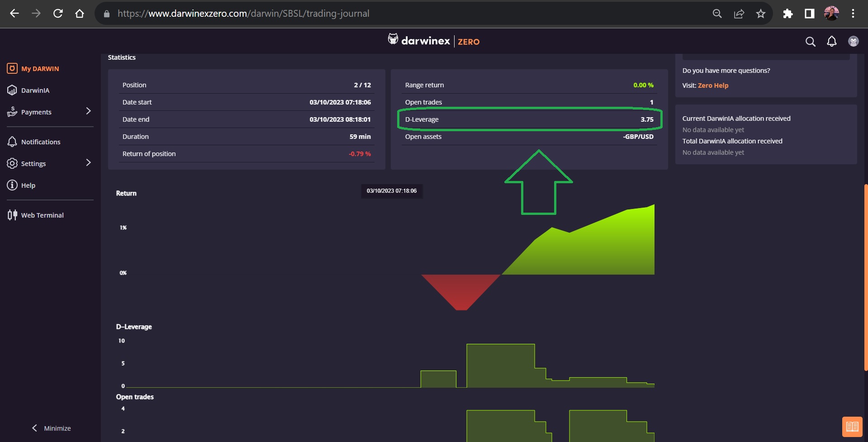This screenshot has width=868, height=442.
Task: Click the orange guide book icon
Action: pyautogui.click(x=852, y=427)
